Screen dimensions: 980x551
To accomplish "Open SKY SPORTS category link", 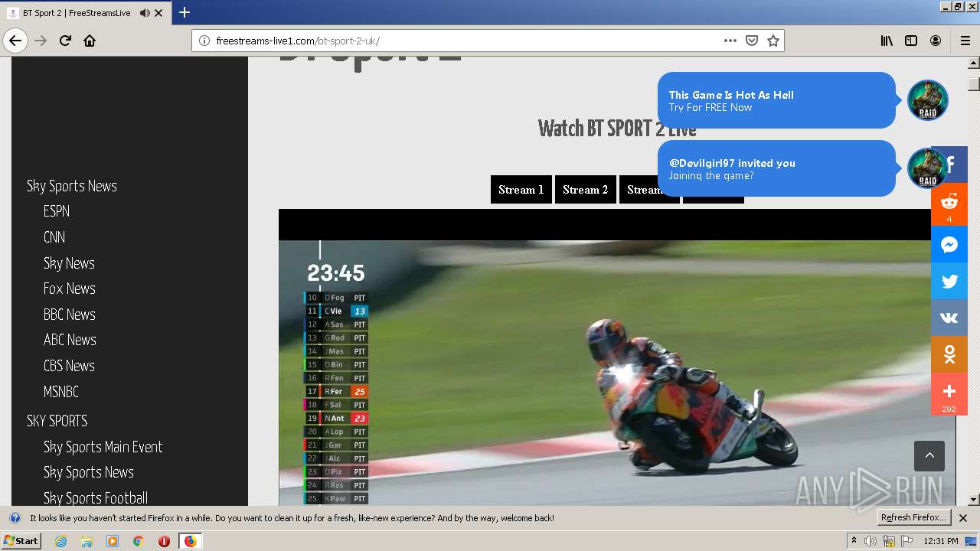I will coord(57,421).
